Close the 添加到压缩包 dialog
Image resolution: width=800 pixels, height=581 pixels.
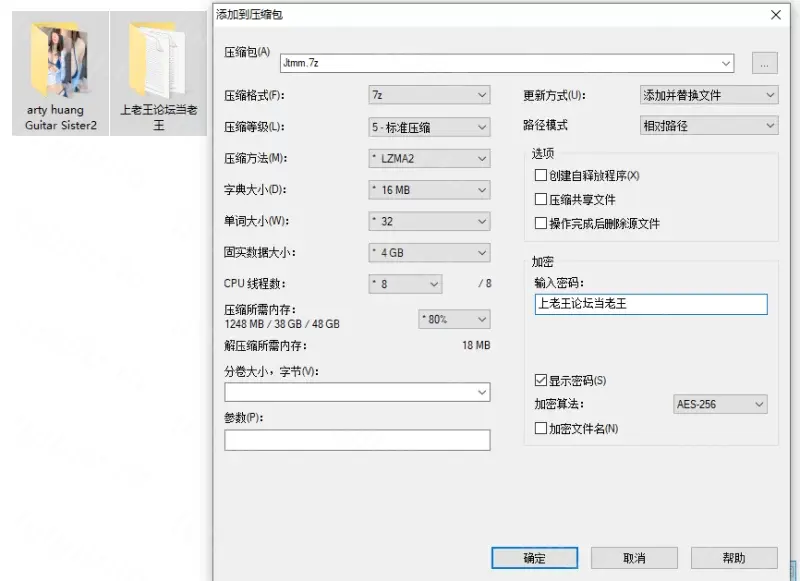(x=775, y=15)
